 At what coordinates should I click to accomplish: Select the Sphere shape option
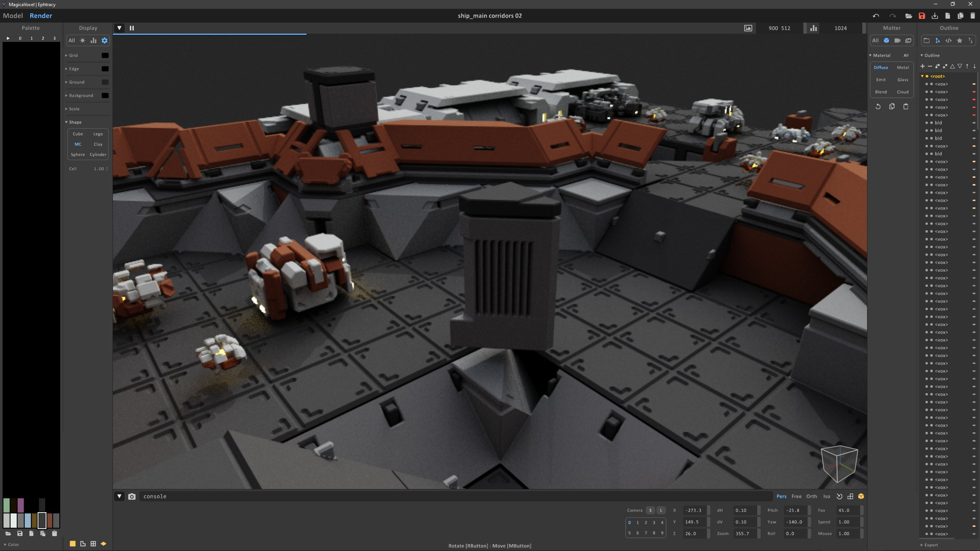coord(78,155)
